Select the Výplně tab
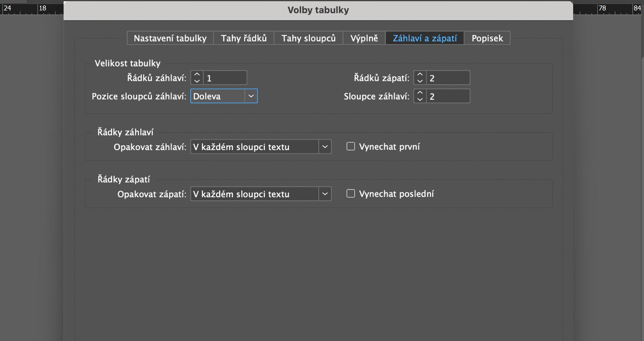This screenshot has height=341, width=644. [364, 38]
